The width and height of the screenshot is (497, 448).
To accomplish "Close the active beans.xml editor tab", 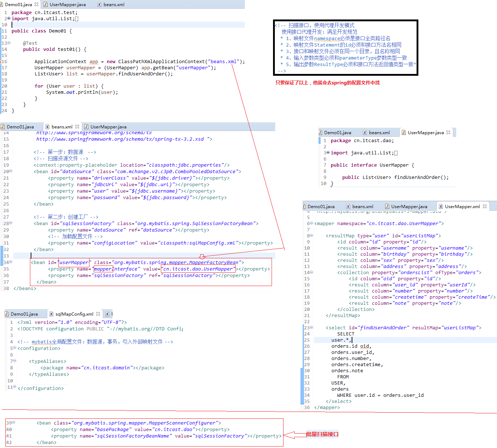I will click(77, 127).
